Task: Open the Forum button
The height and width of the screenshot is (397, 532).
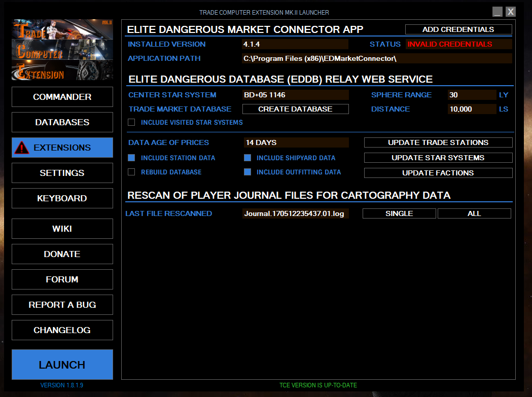Action: click(x=62, y=279)
